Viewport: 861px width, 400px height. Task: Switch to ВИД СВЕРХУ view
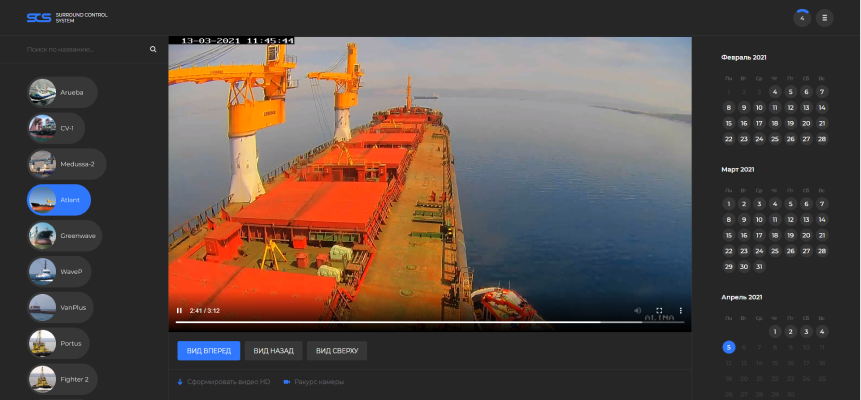337,351
